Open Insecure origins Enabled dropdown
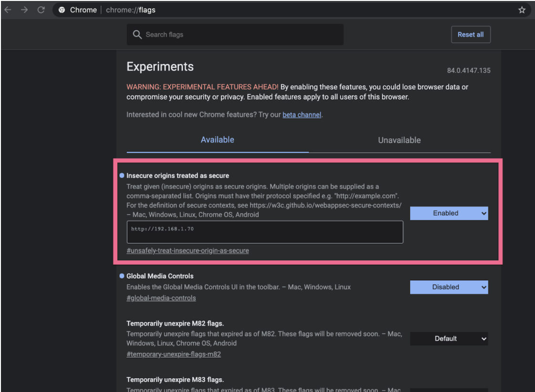 click(449, 213)
